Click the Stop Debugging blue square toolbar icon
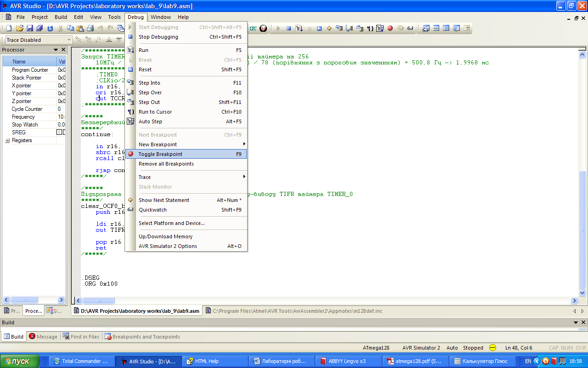The width and height of the screenshot is (588, 368). 289,29
